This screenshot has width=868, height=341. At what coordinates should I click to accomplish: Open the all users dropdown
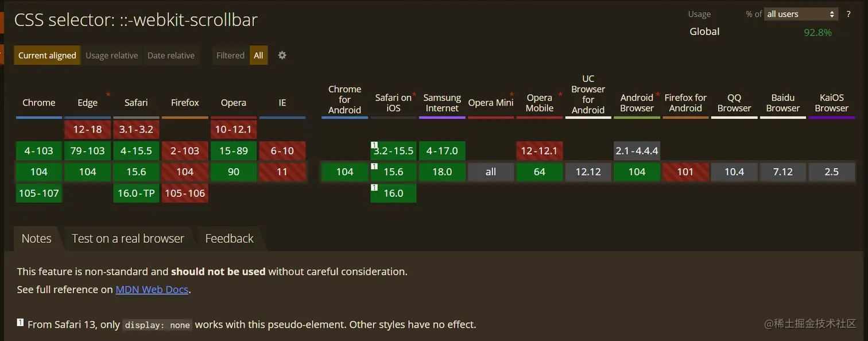tap(801, 14)
